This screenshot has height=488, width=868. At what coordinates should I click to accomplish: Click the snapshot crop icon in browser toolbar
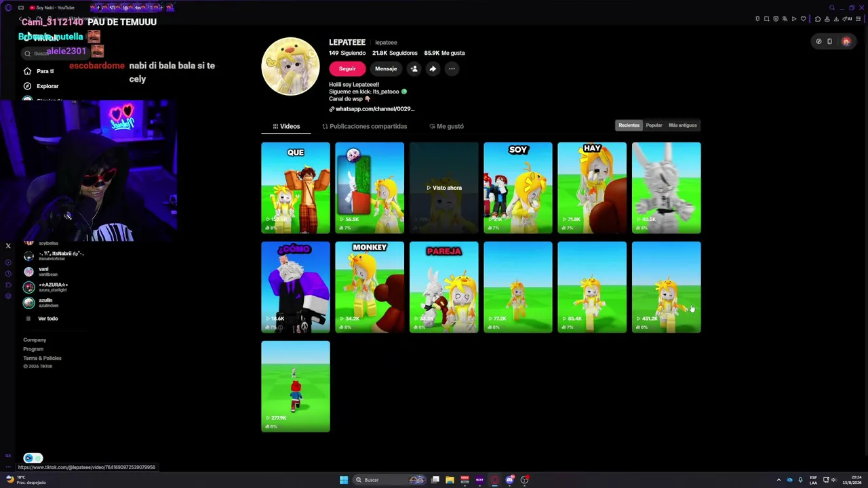pyautogui.click(x=766, y=19)
